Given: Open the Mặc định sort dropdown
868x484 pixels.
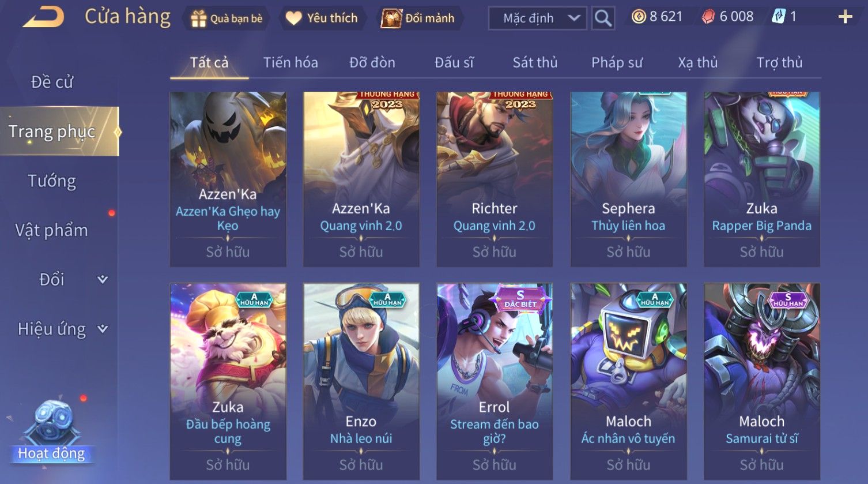Looking at the screenshot, I should pos(538,18).
